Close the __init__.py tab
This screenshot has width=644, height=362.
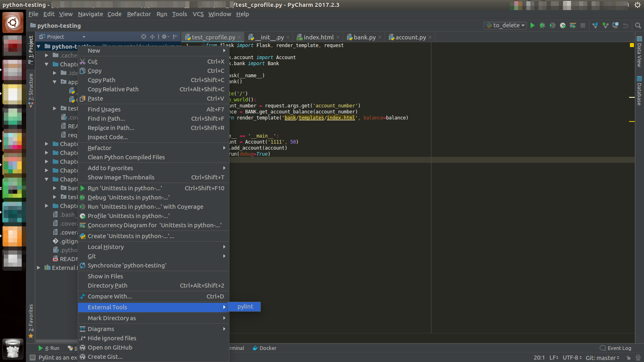(x=288, y=37)
